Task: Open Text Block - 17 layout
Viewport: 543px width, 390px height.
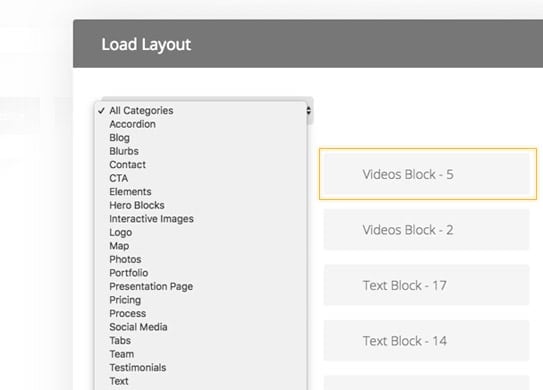Action: pos(427,285)
